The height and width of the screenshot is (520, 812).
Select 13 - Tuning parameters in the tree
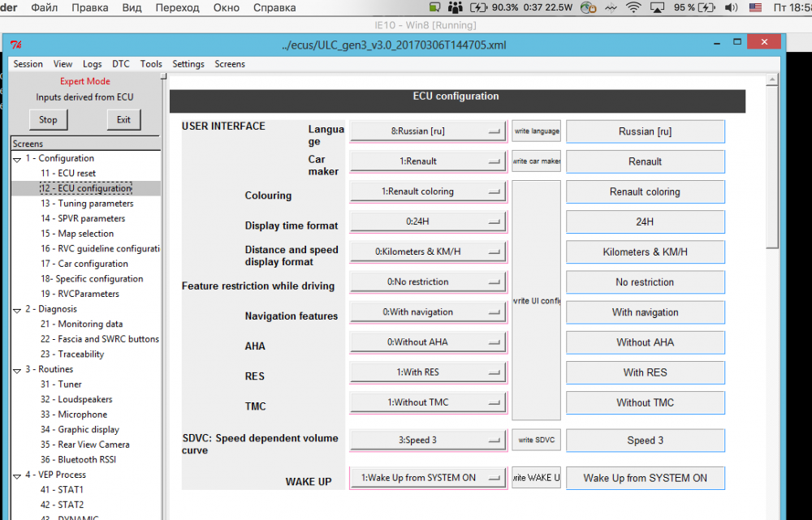pos(87,204)
